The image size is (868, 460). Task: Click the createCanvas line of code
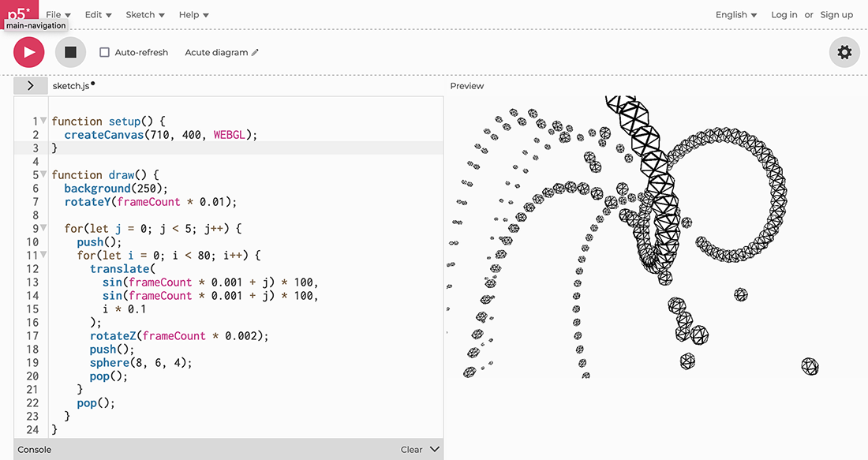tap(161, 134)
